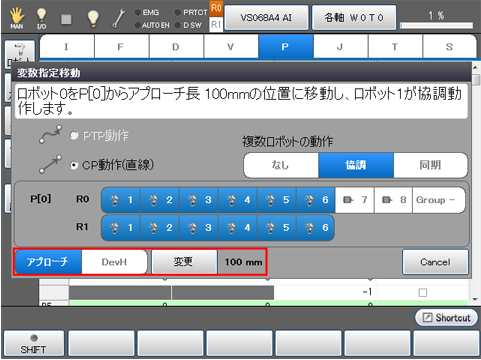Switch to the F variable tab

pyautogui.click(x=122, y=47)
